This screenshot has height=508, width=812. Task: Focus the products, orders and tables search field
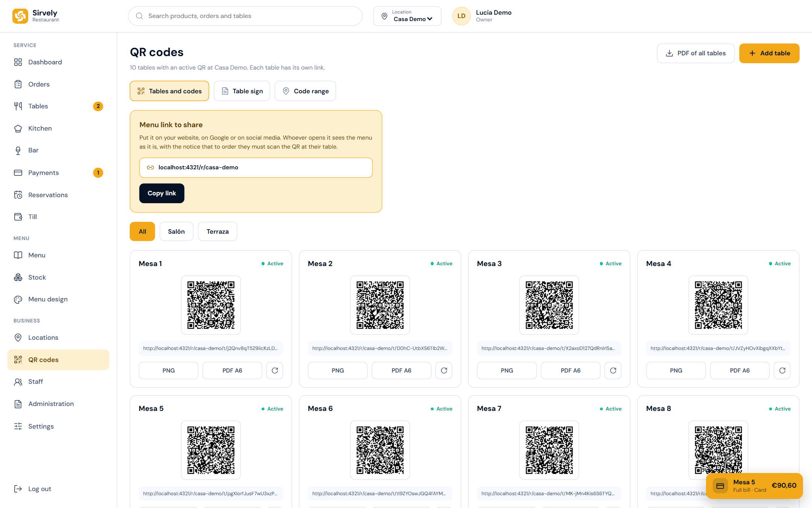pos(245,16)
